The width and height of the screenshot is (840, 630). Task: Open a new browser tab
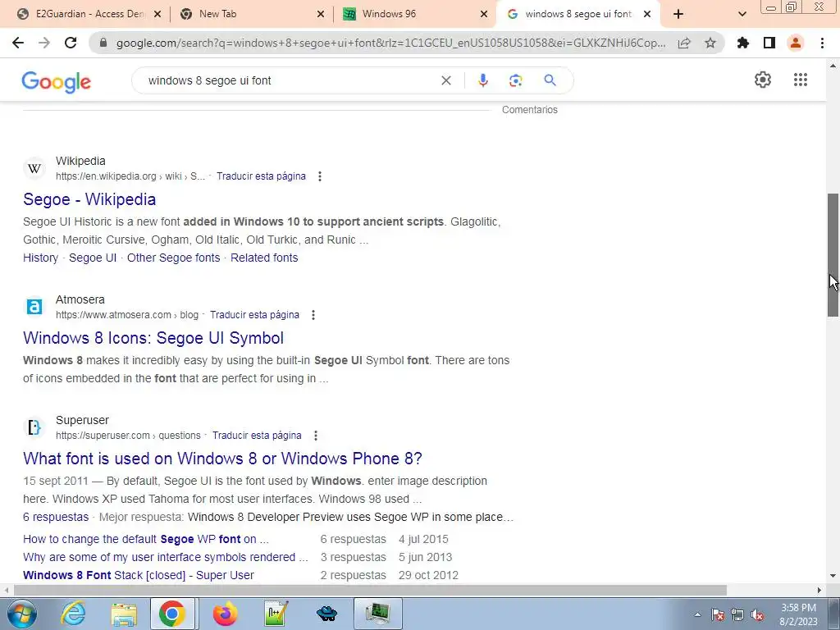678,14
